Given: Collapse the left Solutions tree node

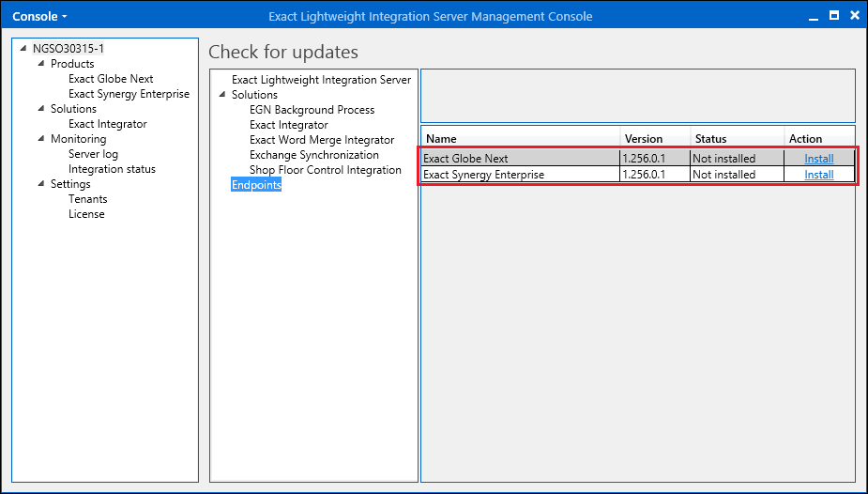Looking at the screenshot, I should click(41, 109).
